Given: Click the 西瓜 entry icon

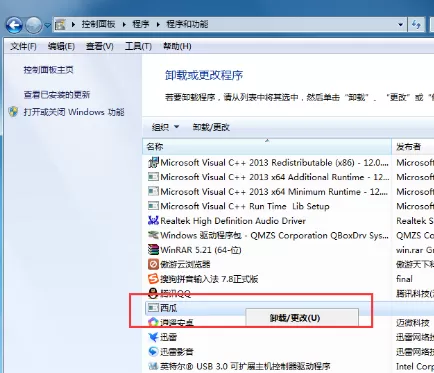Looking at the screenshot, I should [153, 308].
